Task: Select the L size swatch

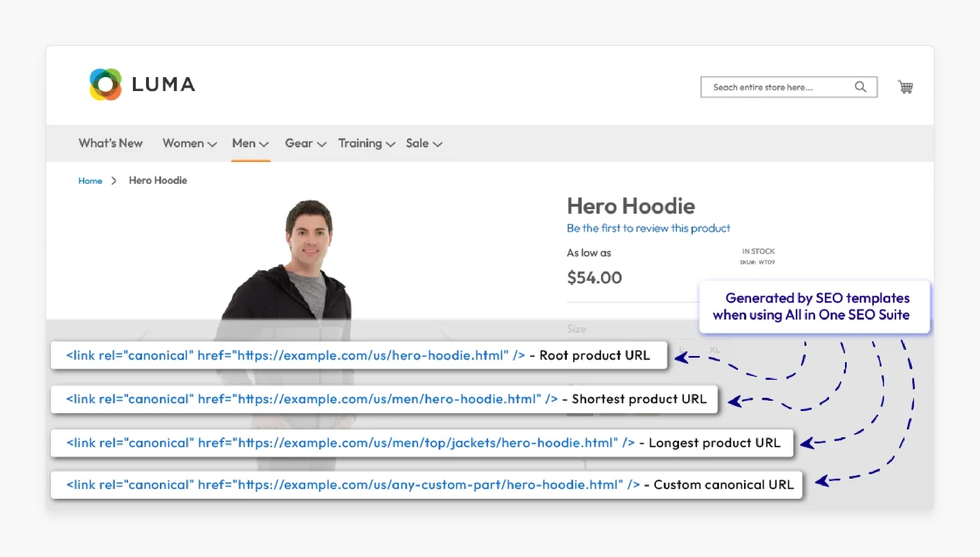Action: (x=681, y=349)
